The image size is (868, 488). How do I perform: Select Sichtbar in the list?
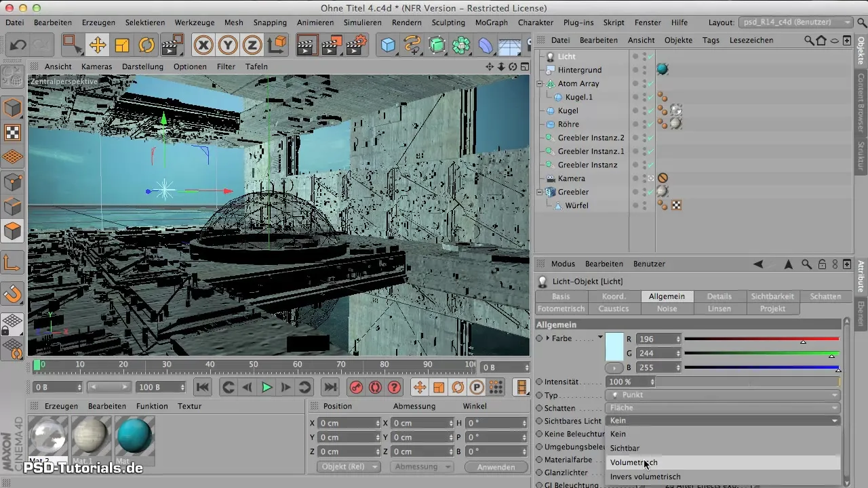723,448
